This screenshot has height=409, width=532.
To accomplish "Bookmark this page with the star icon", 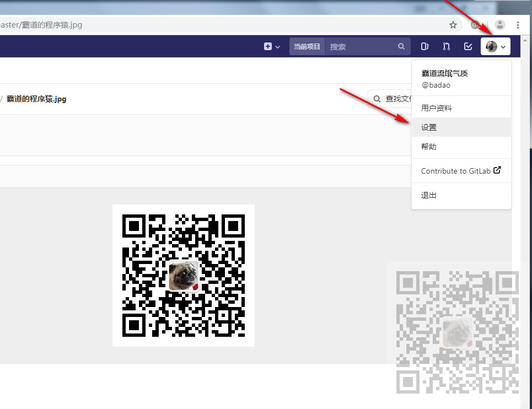I will point(453,25).
